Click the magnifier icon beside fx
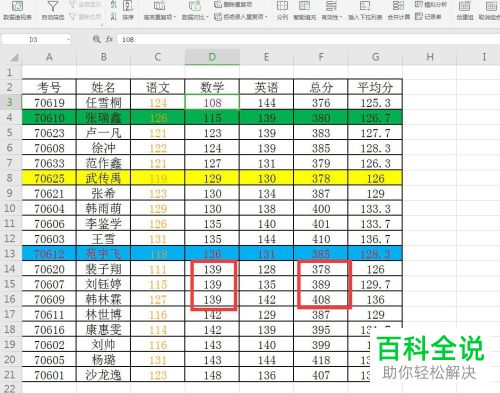This screenshot has width=500, height=393. coord(97,39)
